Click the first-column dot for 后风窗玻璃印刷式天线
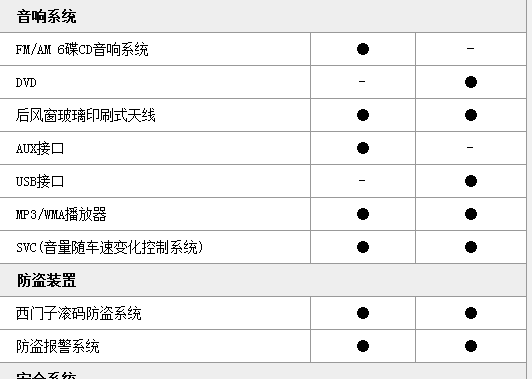 [x=363, y=115]
